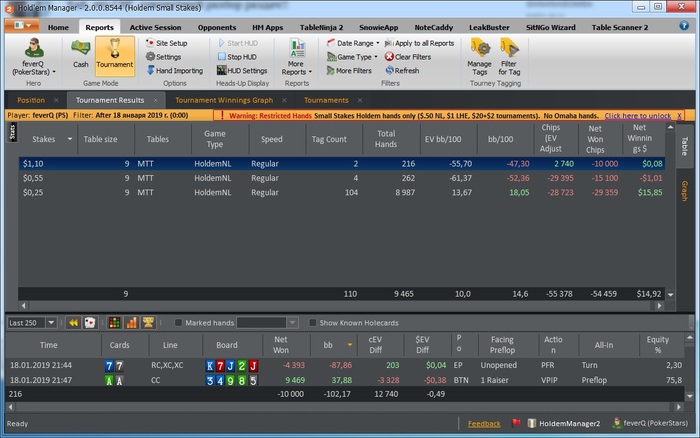Viewport: 700px width, 438px height.
Task: Click the HoldemManager2 database indicator
Action: (564, 423)
